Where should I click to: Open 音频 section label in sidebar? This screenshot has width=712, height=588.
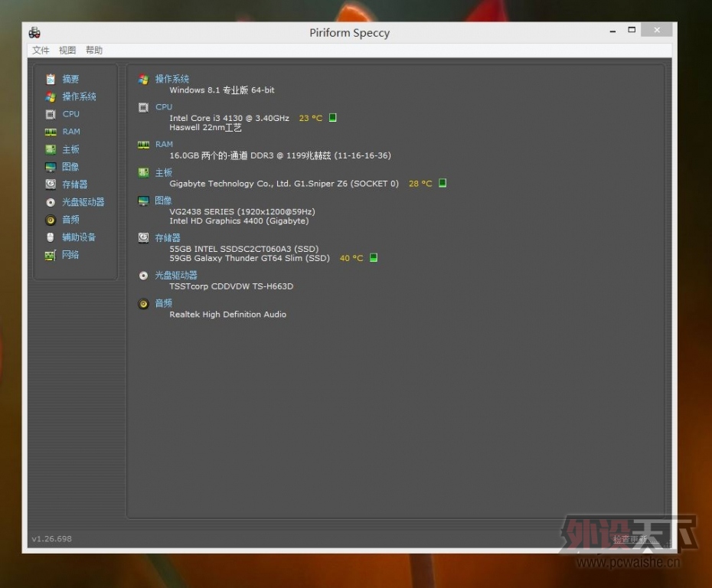(70, 220)
